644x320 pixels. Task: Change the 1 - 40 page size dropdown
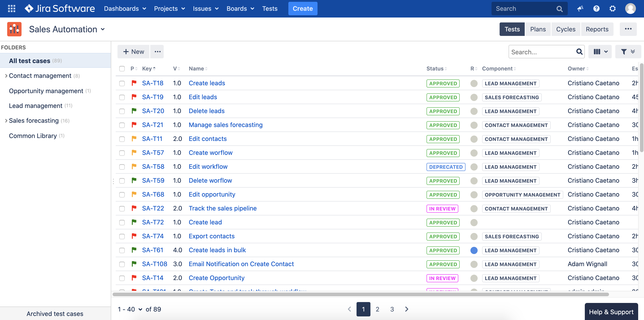point(130,309)
